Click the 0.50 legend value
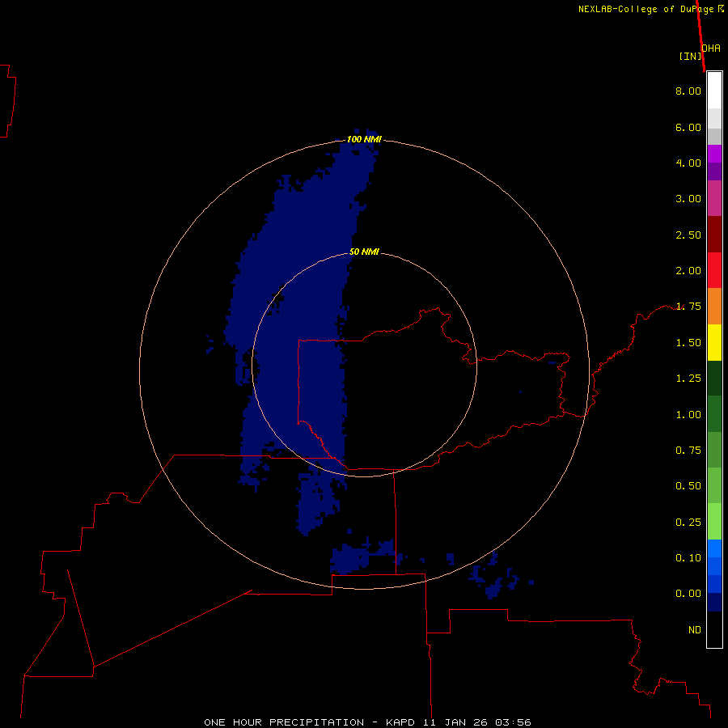 click(688, 486)
